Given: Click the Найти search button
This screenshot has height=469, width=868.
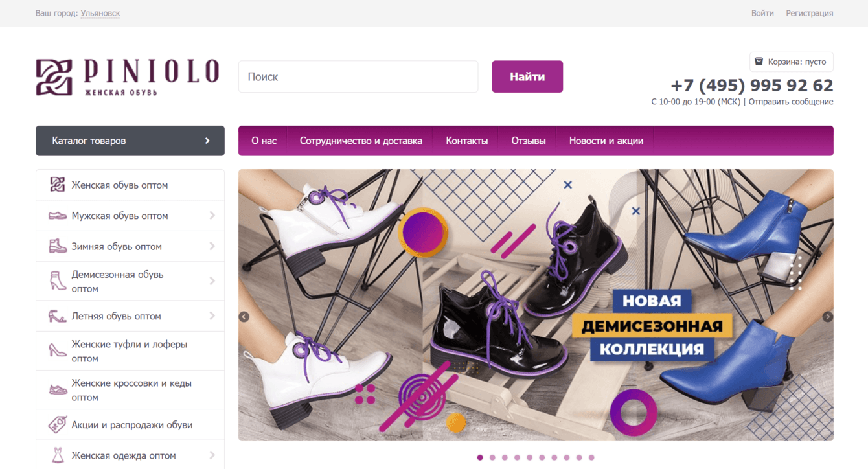Looking at the screenshot, I should click(x=527, y=76).
